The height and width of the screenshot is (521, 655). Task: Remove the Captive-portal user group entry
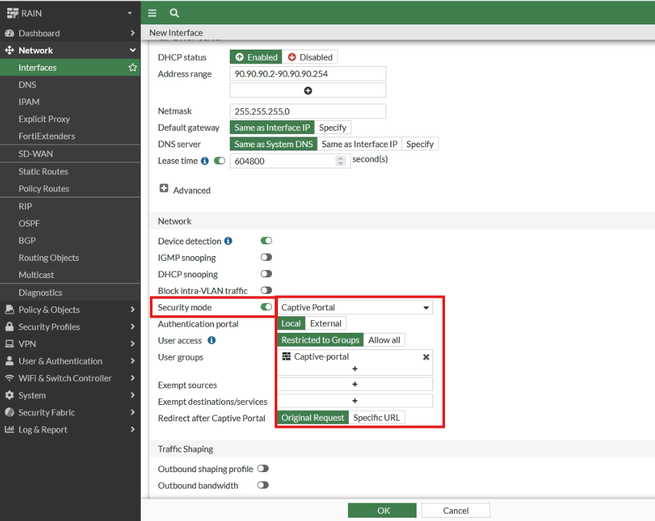(426, 357)
